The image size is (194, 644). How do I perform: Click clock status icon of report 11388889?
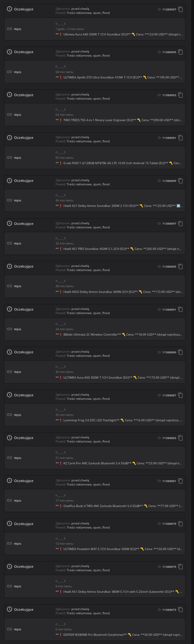pyautogui.click(x=9, y=352)
